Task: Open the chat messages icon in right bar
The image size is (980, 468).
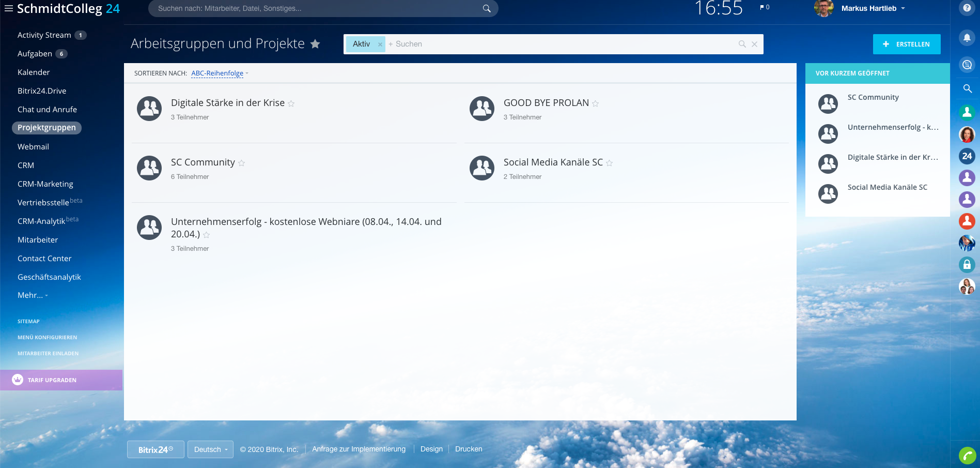Action: 967,65
